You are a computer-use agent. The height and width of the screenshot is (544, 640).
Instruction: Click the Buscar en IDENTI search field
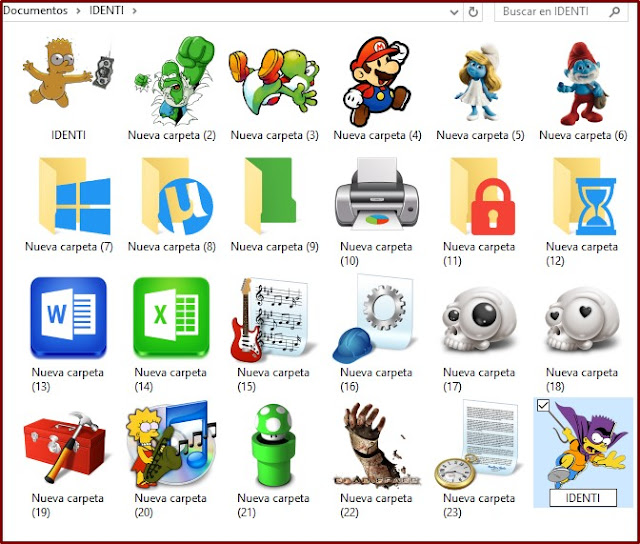pos(561,12)
